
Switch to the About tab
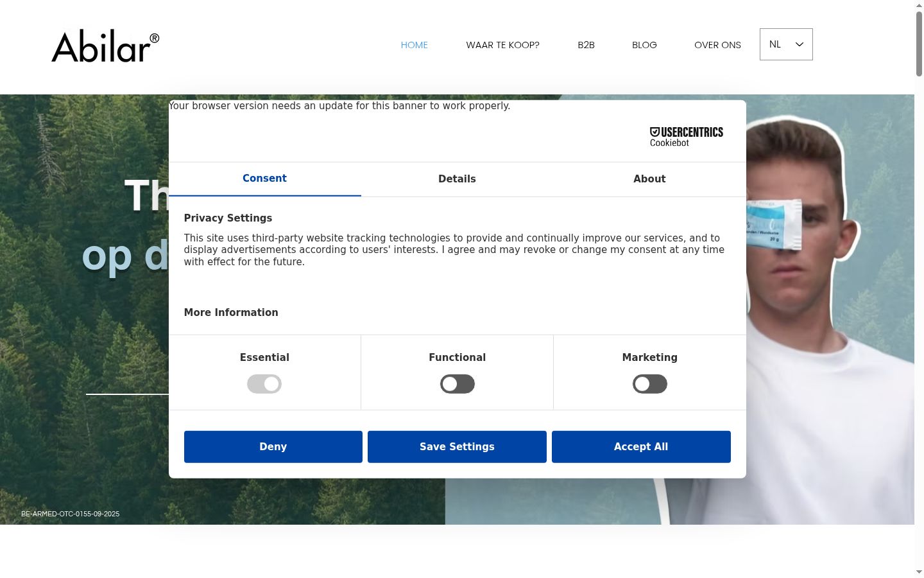pyautogui.click(x=649, y=179)
